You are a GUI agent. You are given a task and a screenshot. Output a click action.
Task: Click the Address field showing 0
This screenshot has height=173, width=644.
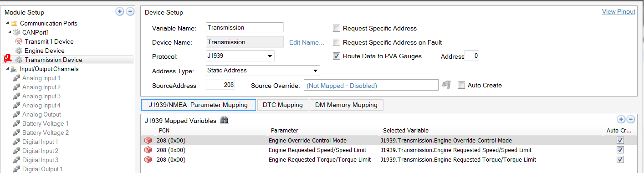471,56
